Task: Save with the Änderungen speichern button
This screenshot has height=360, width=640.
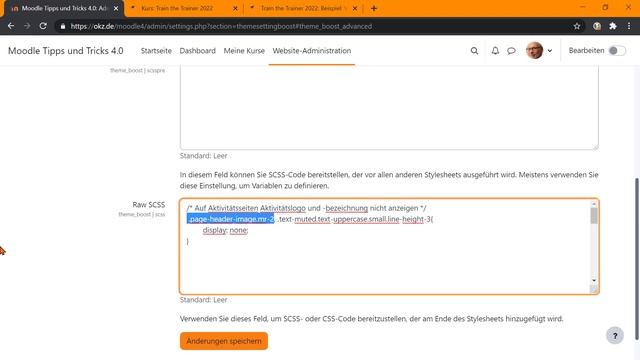Action: point(224,341)
